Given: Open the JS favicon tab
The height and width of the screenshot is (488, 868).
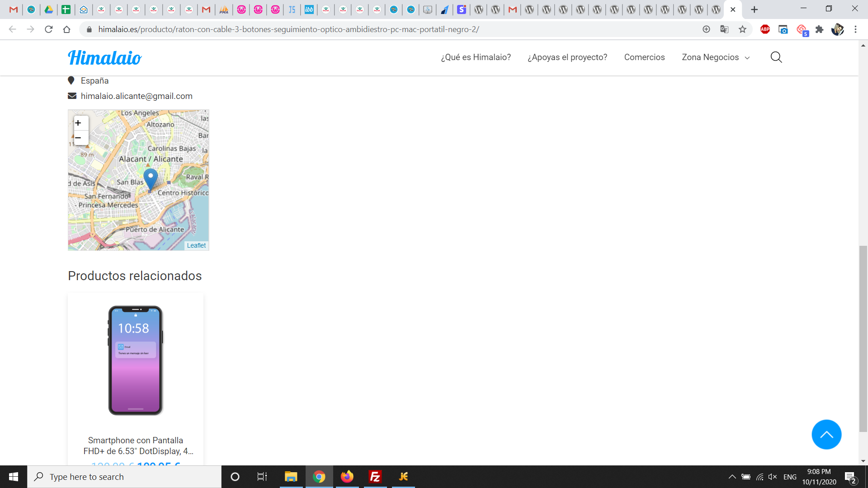Looking at the screenshot, I should [x=292, y=9].
